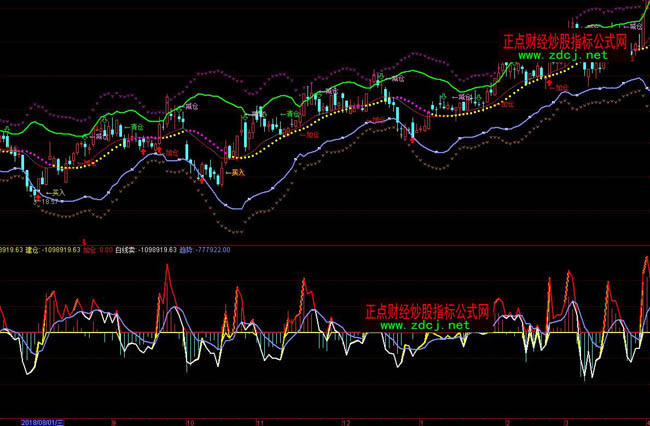Screen dimensions: 650x426
Task: Click the month 11 marker on time axis
Action: (x=260, y=421)
